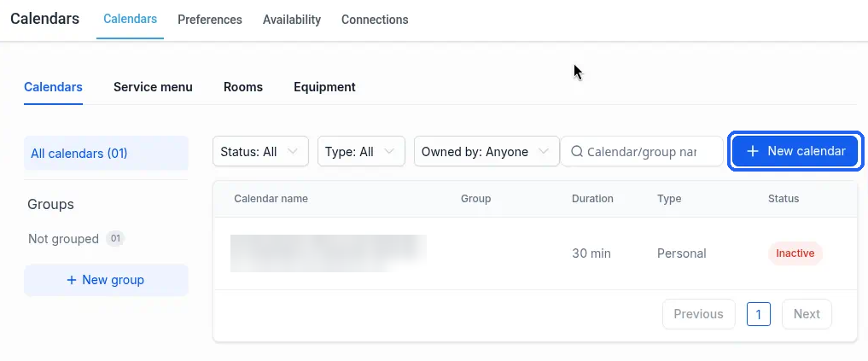The width and height of the screenshot is (868, 361).
Task: Click the search magnifier icon
Action: coord(577,151)
